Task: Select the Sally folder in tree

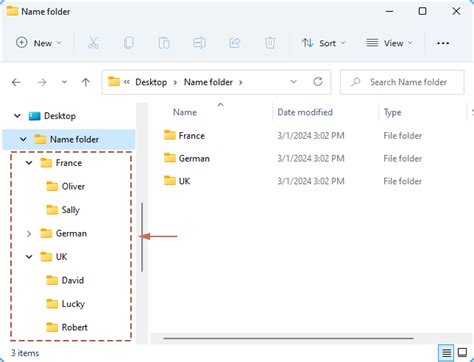Action: [70, 210]
